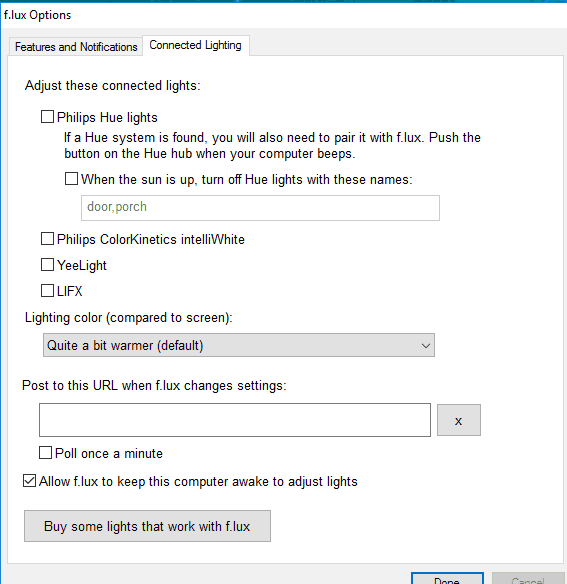Select the Connected Lighting tab
Screen dimensions: 567x584
pos(196,45)
